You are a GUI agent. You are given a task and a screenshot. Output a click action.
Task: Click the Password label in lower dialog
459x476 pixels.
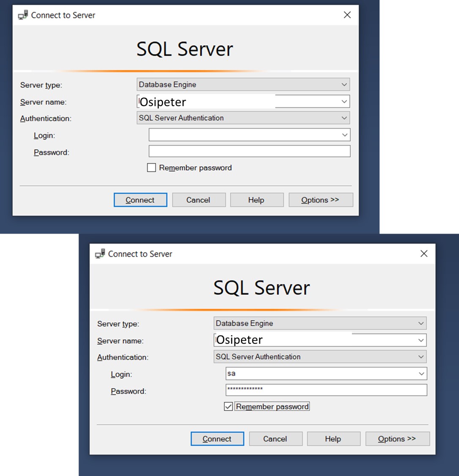point(128,391)
